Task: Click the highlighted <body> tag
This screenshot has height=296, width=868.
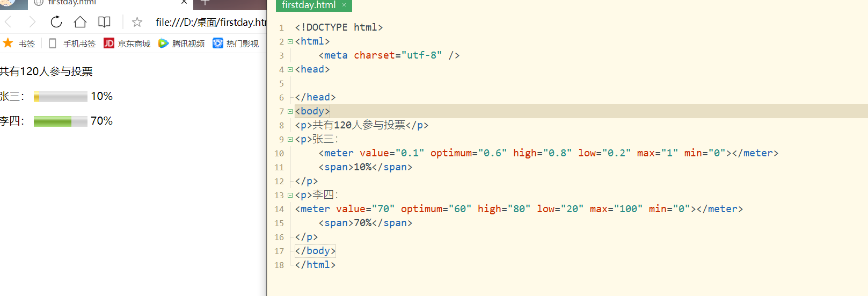Action: click(312, 111)
